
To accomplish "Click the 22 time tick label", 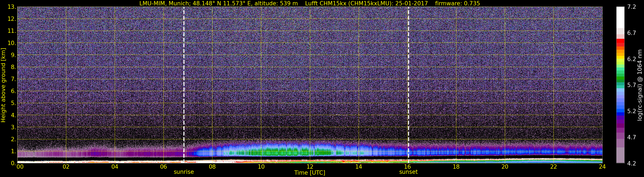I will (x=554, y=167).
